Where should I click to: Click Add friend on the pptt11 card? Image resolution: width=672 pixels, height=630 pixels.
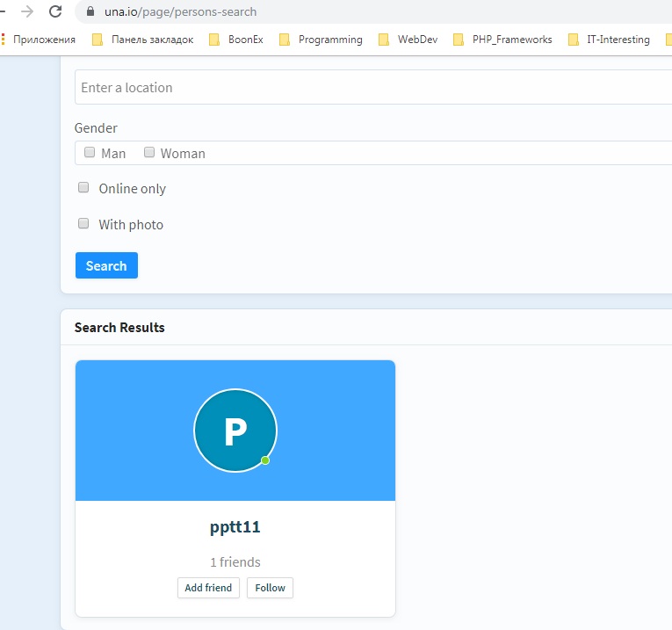click(208, 588)
